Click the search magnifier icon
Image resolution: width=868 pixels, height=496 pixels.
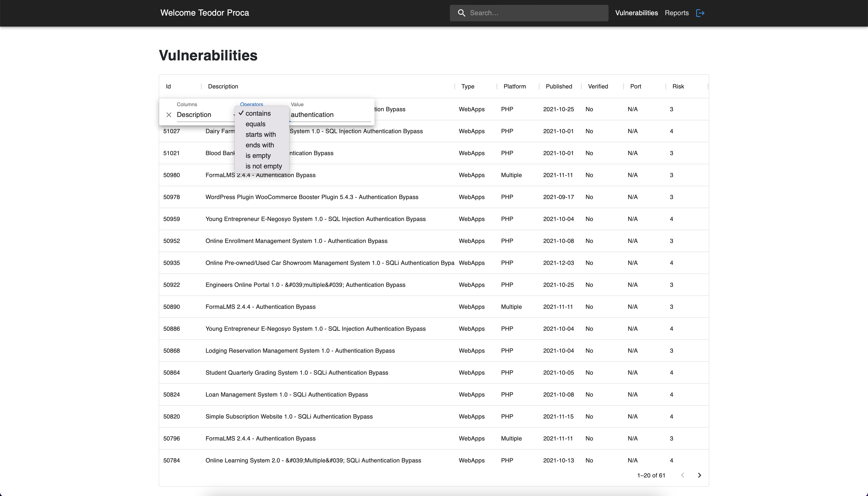pos(461,13)
